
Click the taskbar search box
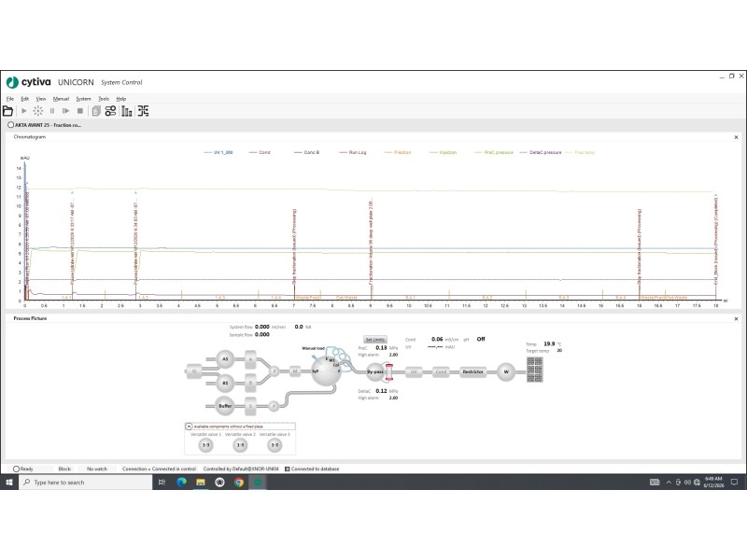(x=86, y=482)
